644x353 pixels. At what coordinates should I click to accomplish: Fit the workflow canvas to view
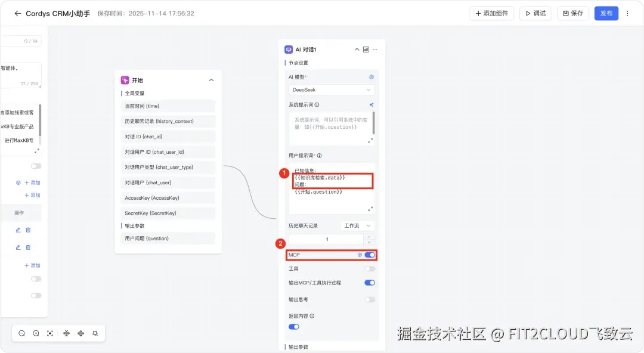coord(50,333)
